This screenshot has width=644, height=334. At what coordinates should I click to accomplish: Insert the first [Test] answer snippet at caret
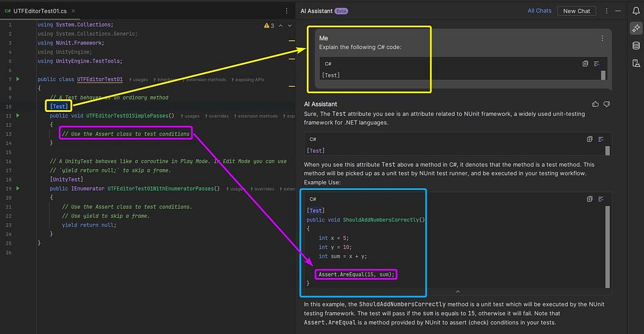[x=601, y=139]
